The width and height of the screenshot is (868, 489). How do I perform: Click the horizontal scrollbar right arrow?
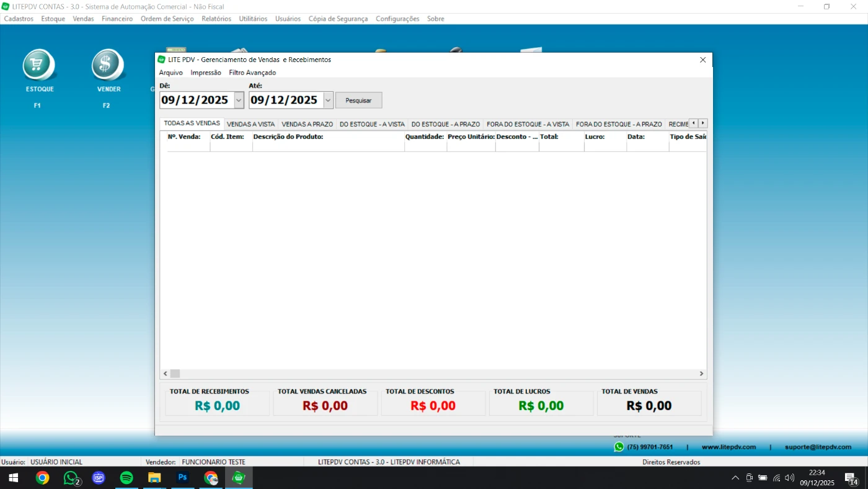[x=701, y=374]
